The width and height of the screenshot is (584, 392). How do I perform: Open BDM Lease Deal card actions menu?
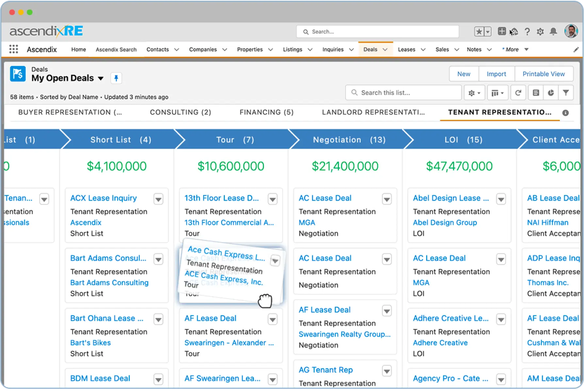[x=158, y=380]
